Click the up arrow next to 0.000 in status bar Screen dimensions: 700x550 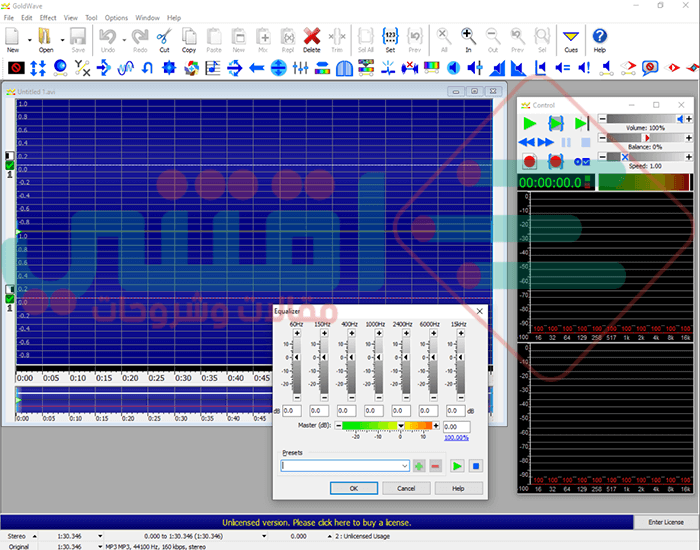329,536
